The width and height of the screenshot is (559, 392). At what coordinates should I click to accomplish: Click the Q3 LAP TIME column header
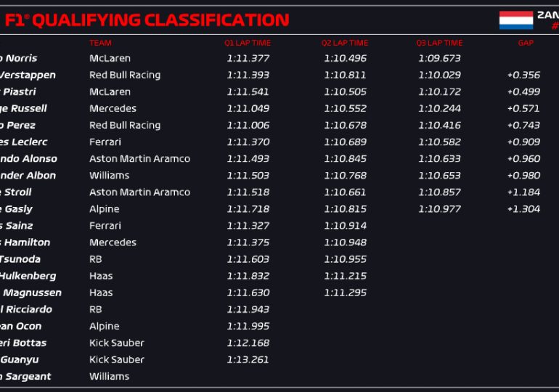439,43
